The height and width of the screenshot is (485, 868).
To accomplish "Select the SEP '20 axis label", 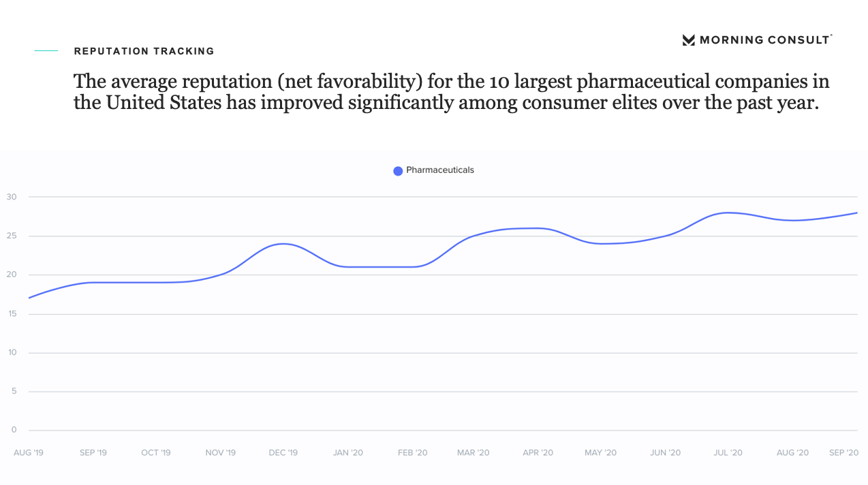I will pos(843,453).
